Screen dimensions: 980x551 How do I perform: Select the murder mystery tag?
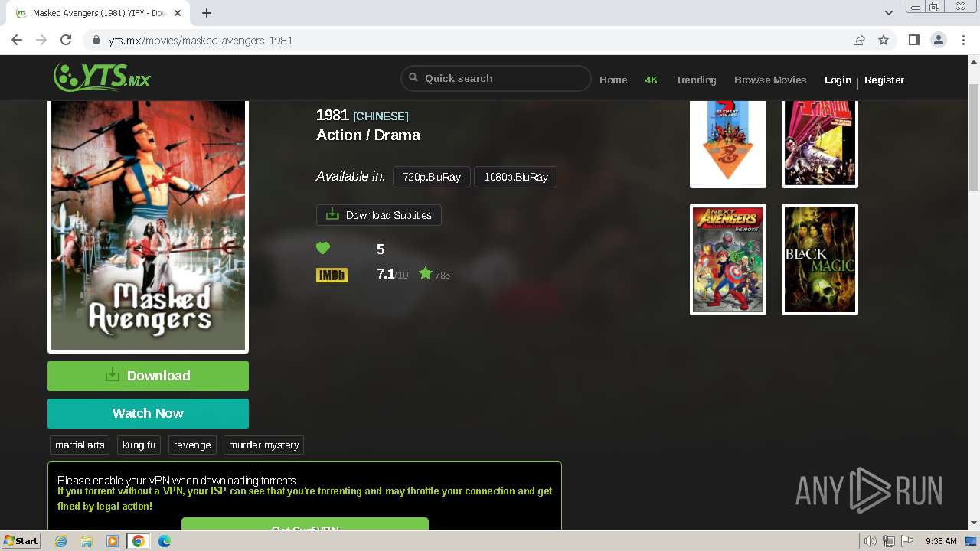pos(264,445)
